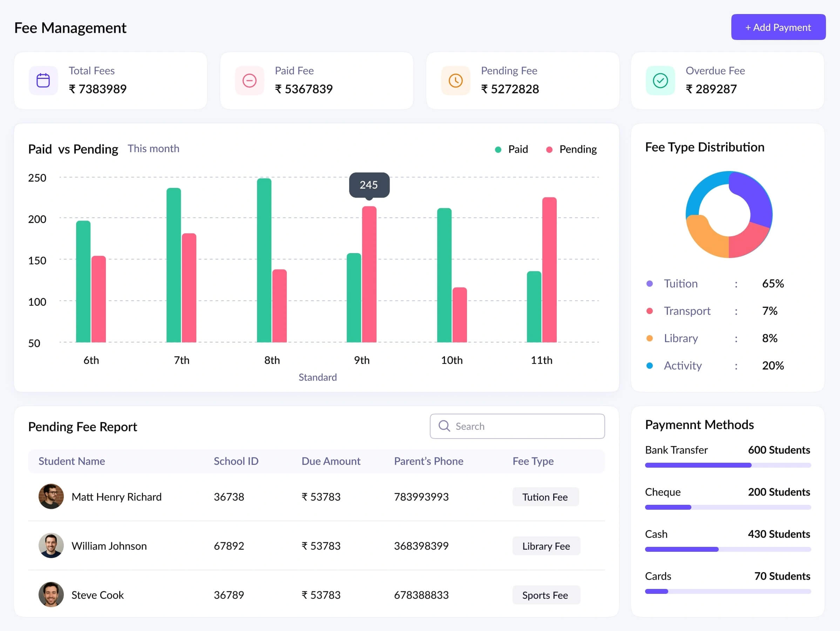Click the Bank Transfer progress bar

727,465
